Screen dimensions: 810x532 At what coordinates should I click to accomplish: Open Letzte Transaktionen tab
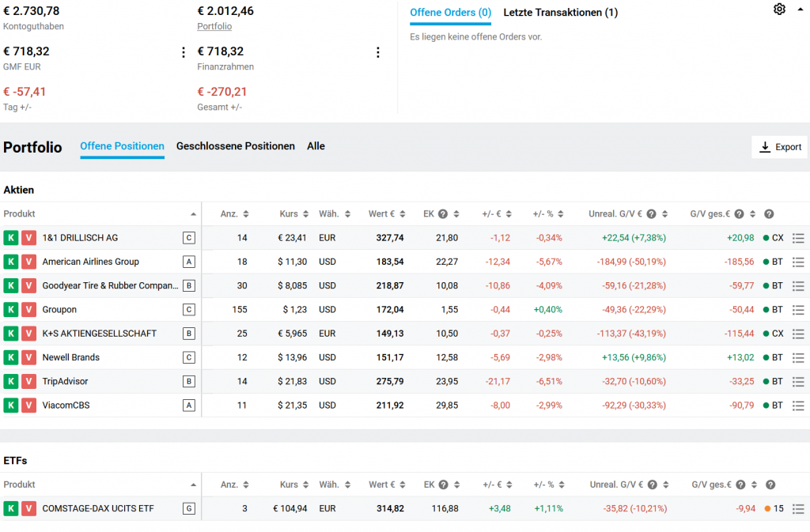click(560, 13)
